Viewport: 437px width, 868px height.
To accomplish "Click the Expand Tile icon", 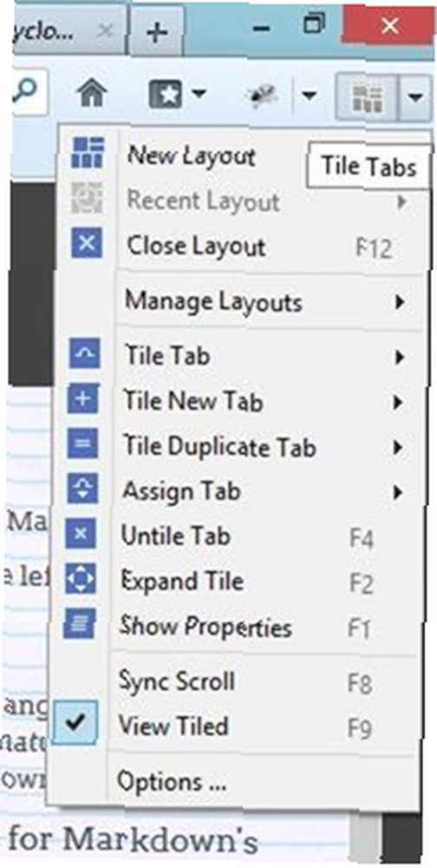I will 81,579.
